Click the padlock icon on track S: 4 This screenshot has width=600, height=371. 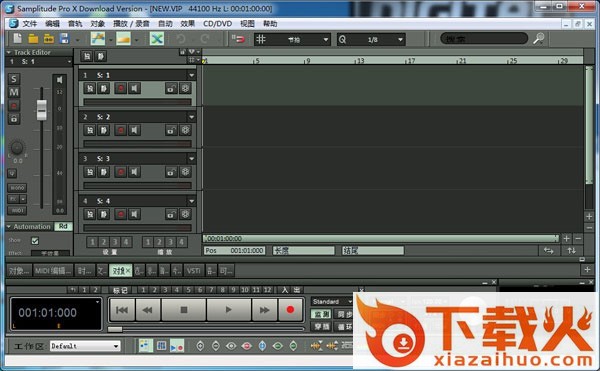tap(171, 214)
